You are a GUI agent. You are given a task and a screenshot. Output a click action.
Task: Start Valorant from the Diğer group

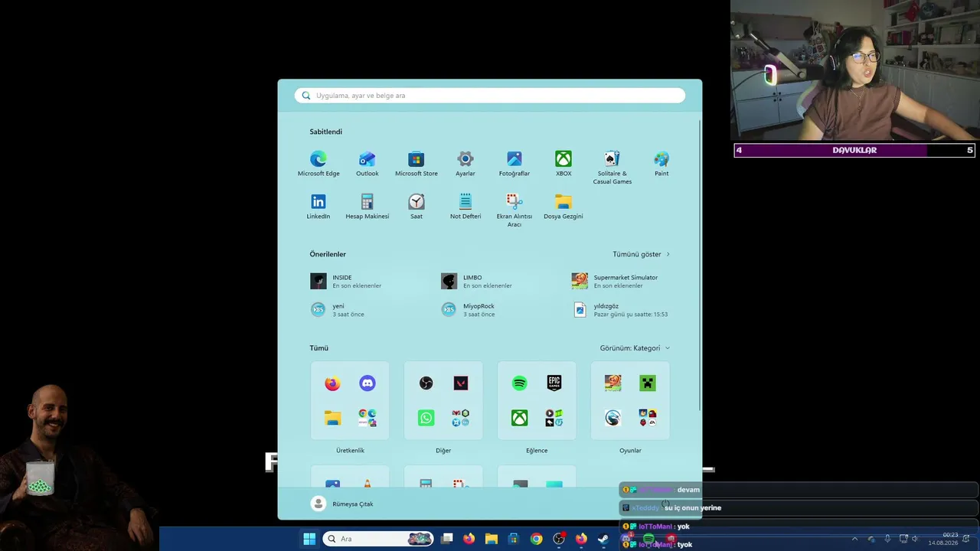461,383
